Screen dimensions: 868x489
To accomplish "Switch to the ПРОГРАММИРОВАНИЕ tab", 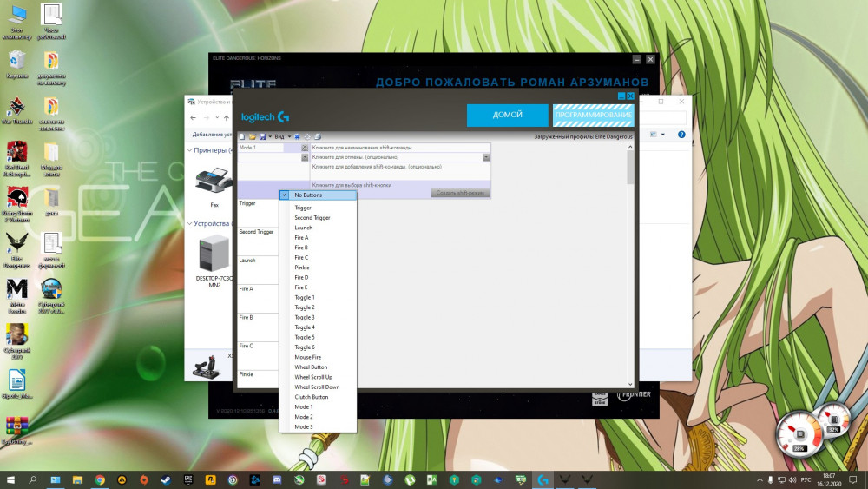I will pyautogui.click(x=594, y=115).
